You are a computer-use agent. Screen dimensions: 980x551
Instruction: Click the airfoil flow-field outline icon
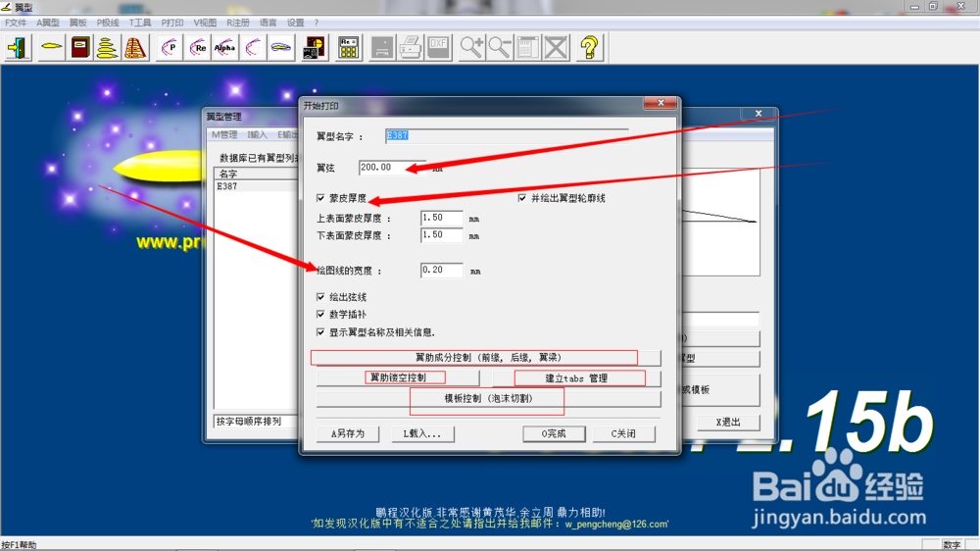pyautogui.click(x=280, y=47)
